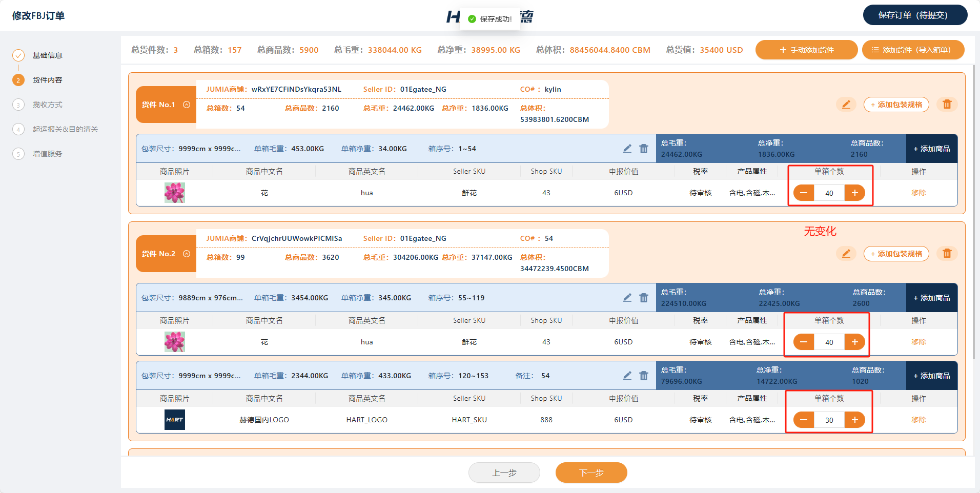Viewport: 980px width, 493px height.
Task: Edit package spec for box range 1~54
Action: click(x=627, y=149)
